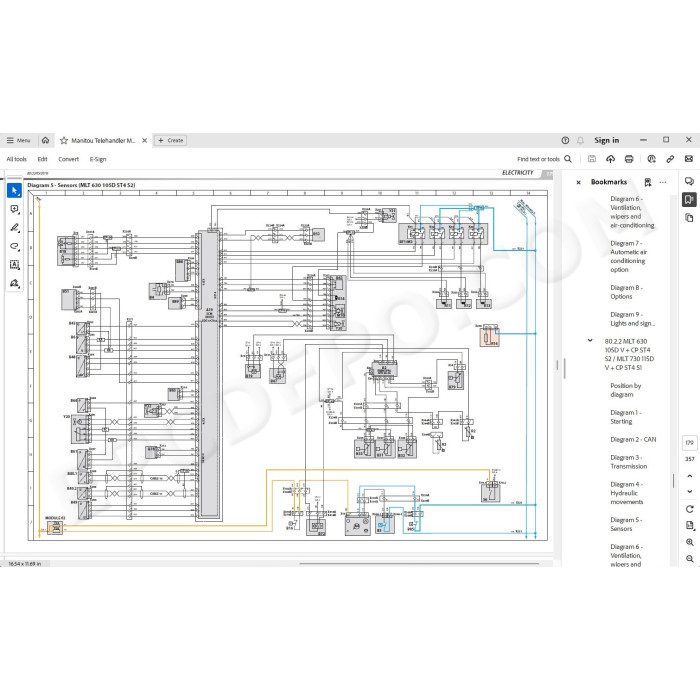
Task: Click the horizontal scrollbar under the document
Action: [x=420, y=563]
